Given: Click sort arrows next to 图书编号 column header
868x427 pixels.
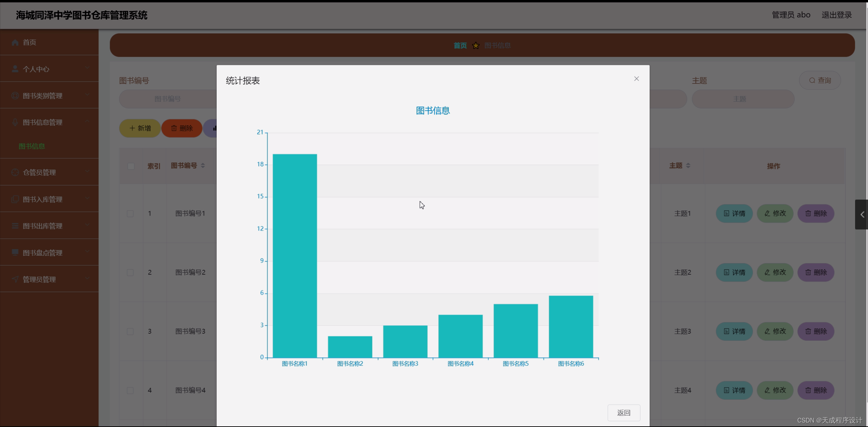Looking at the screenshot, I should click(x=203, y=166).
